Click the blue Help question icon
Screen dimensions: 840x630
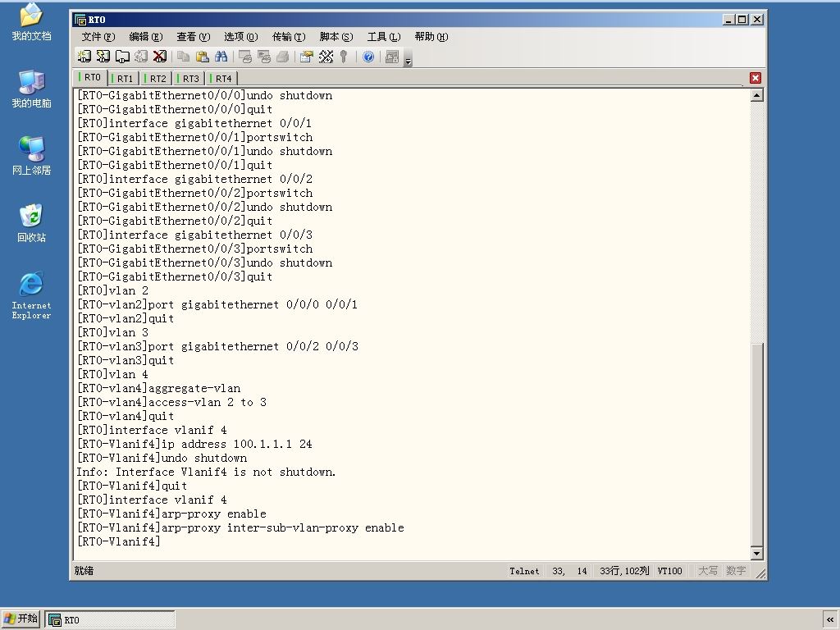[x=368, y=57]
